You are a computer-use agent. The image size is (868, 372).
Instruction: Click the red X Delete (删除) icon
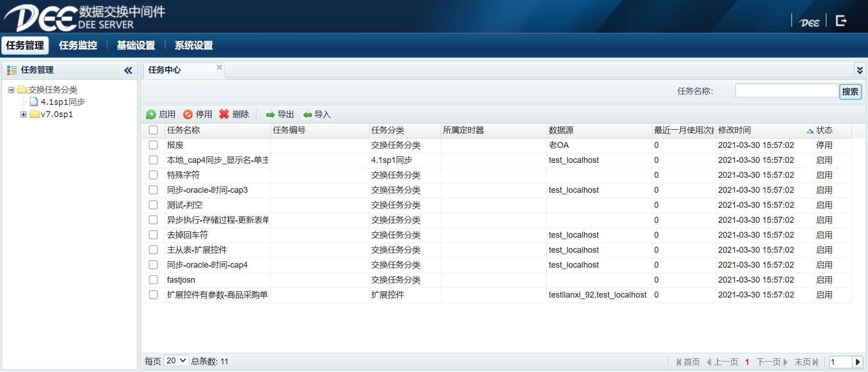[x=224, y=114]
